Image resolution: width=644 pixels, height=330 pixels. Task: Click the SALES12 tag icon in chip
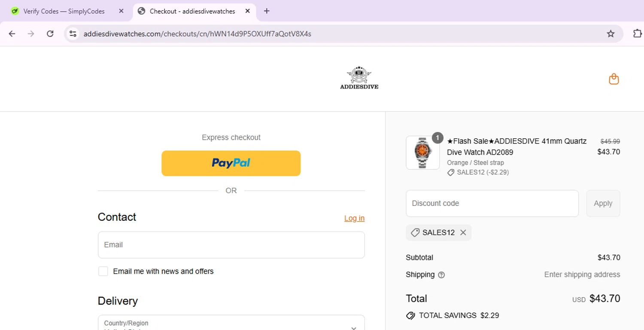[x=415, y=232]
